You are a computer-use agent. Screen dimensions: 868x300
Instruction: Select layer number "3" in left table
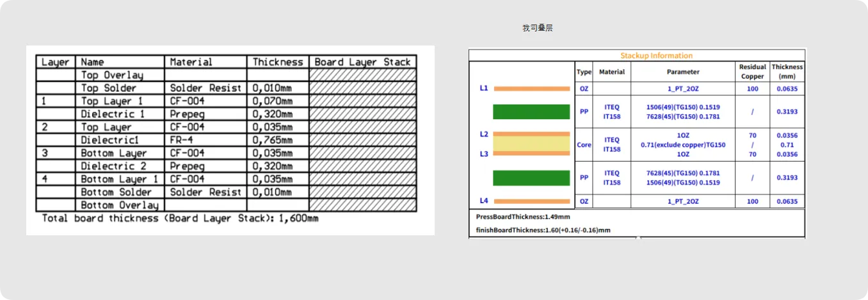44,153
